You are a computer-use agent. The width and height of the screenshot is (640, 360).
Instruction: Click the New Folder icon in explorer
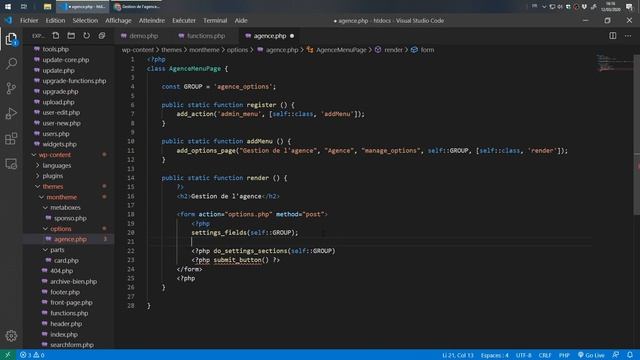[71, 36]
